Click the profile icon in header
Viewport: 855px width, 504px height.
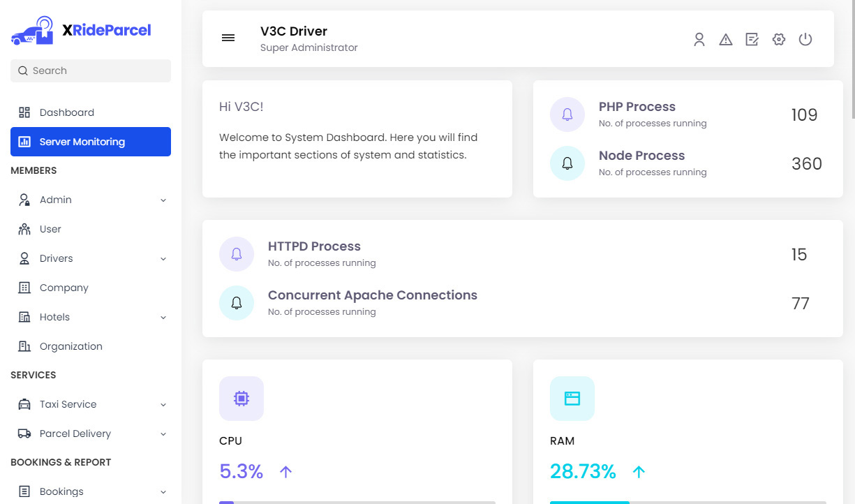coord(699,40)
